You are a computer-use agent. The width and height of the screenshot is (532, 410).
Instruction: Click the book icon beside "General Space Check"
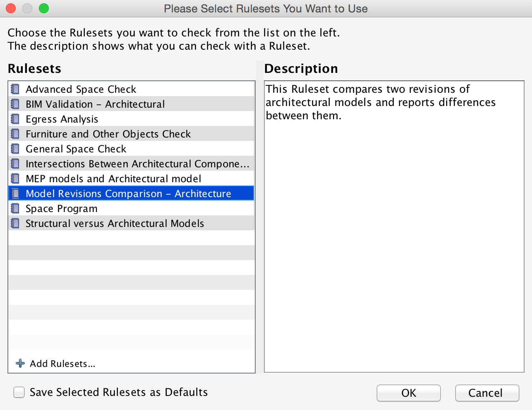click(x=15, y=149)
